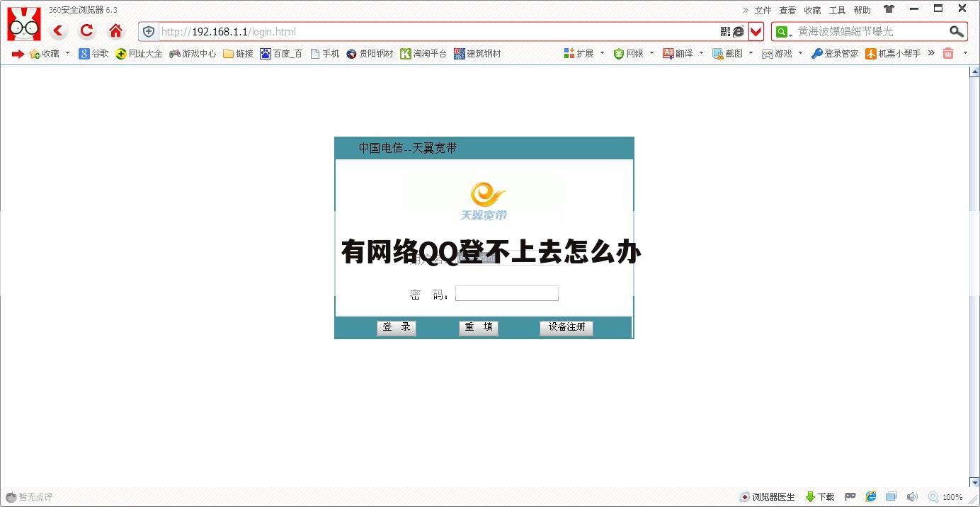Click the scroll up arrow of scrollbar
Screen dimensions: 980x507
[974, 72]
